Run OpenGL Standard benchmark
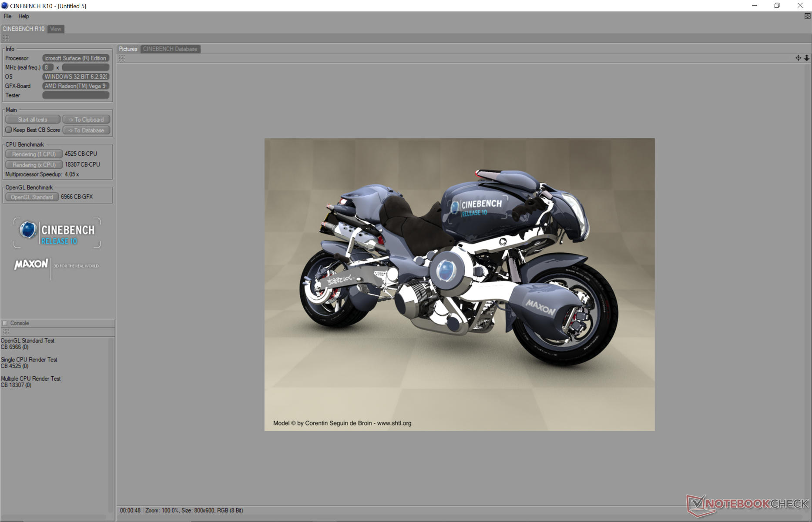The image size is (812, 522). (x=32, y=197)
